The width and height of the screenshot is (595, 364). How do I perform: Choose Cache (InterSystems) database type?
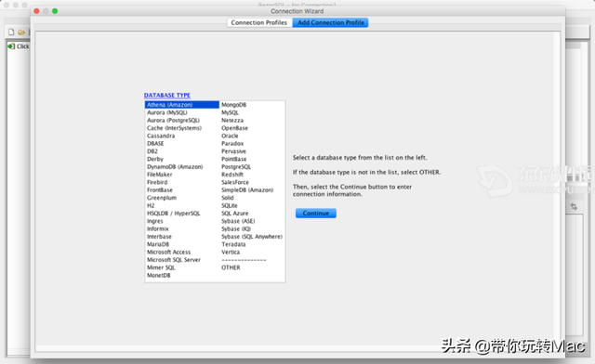(174, 128)
